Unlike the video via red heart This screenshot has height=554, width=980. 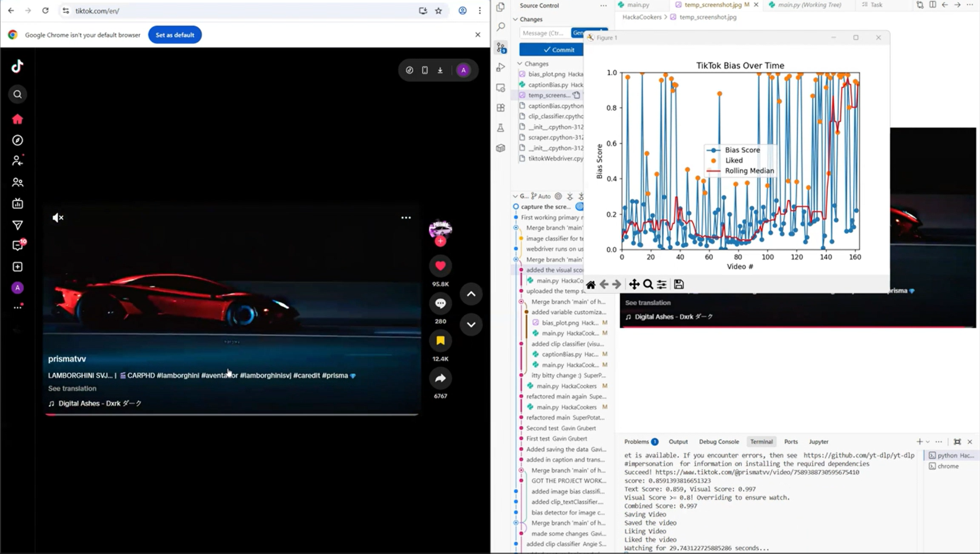(x=440, y=266)
